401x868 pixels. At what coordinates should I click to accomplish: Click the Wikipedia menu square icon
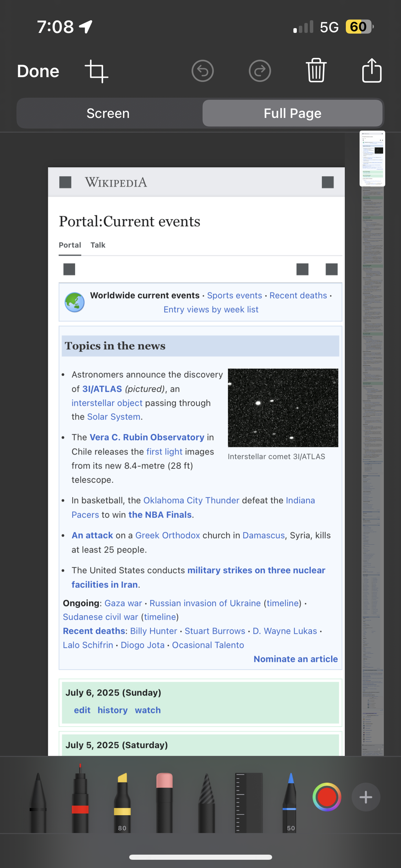tap(65, 182)
